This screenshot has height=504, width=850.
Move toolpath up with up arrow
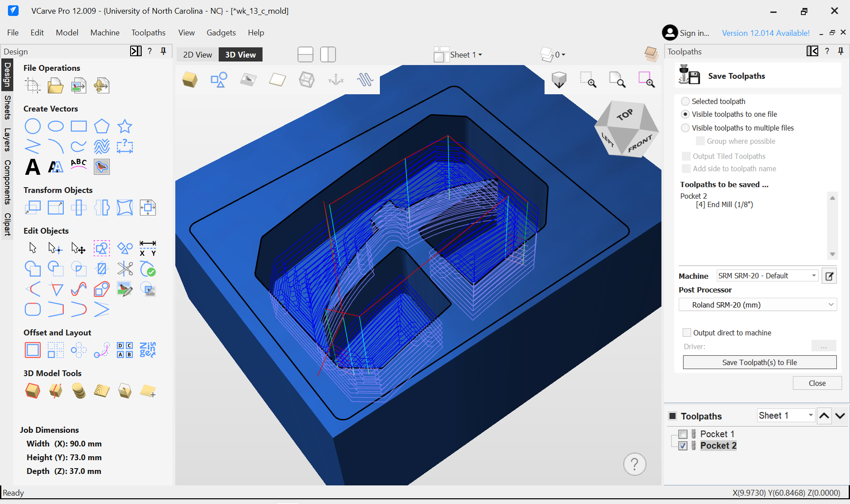[824, 416]
